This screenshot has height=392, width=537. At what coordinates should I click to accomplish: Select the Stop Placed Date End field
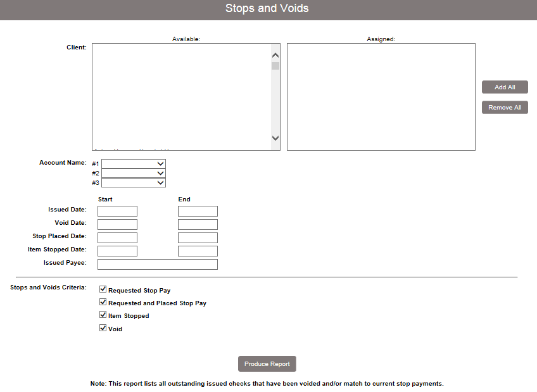tap(198, 238)
